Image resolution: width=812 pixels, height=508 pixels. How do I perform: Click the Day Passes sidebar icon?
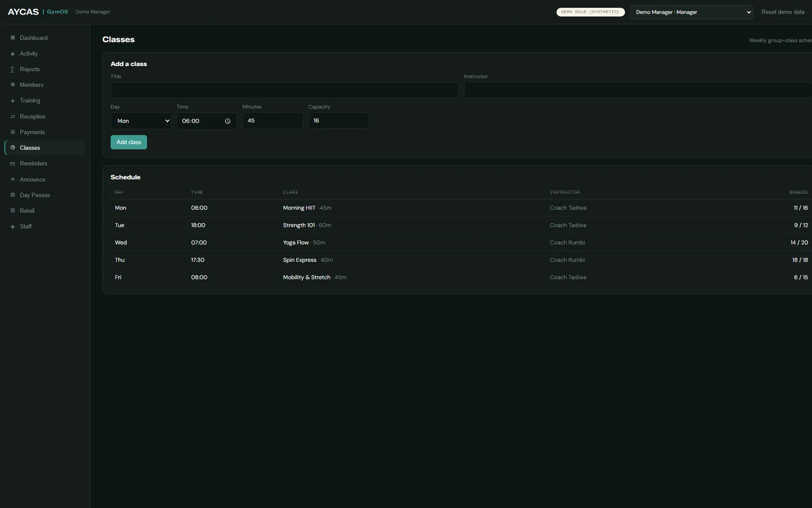coord(13,195)
